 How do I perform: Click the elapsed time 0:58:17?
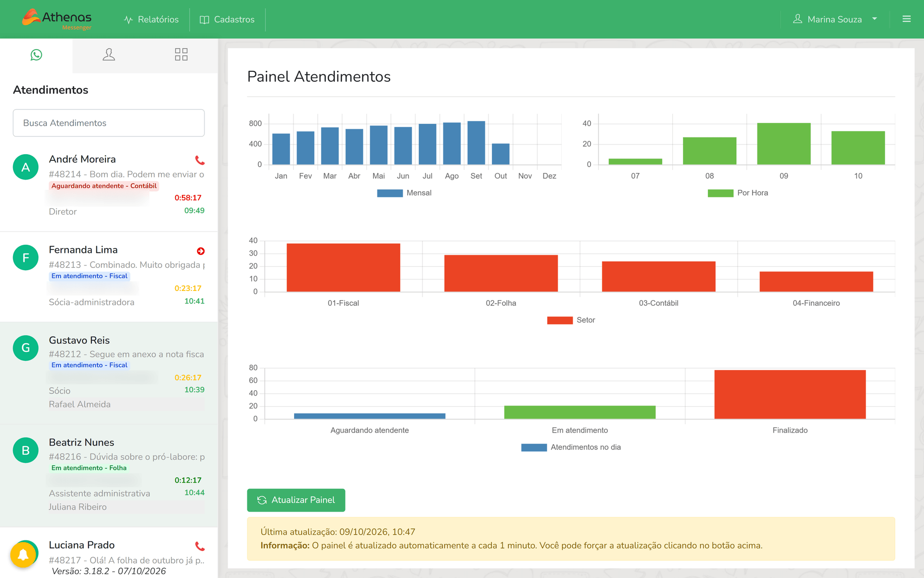click(x=188, y=198)
